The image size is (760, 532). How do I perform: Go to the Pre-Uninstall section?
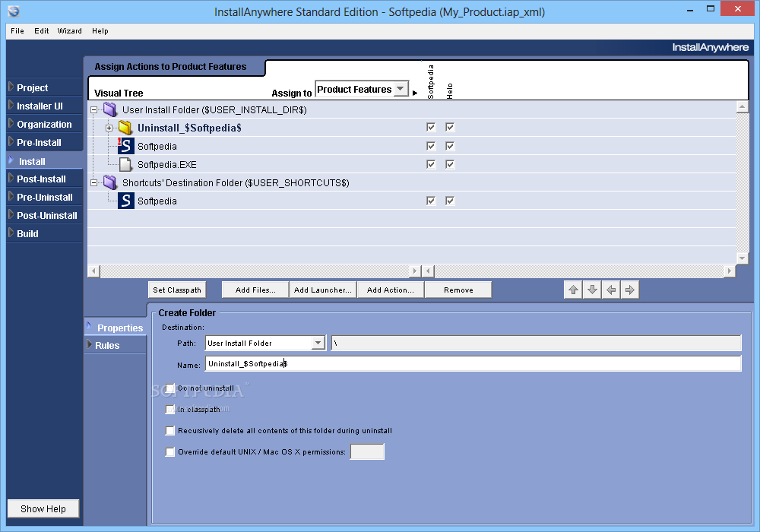coord(44,197)
